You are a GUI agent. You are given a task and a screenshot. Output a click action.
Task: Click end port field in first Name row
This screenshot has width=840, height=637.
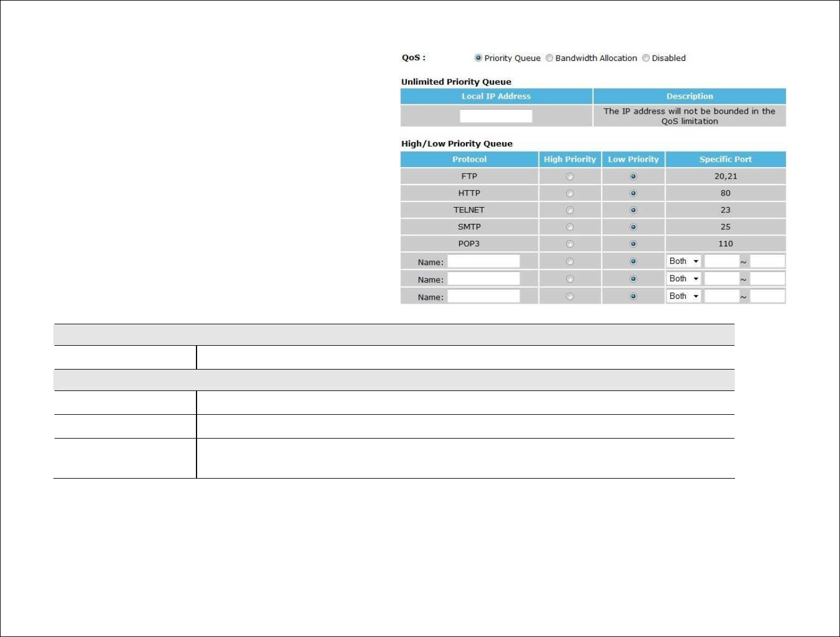(x=768, y=261)
